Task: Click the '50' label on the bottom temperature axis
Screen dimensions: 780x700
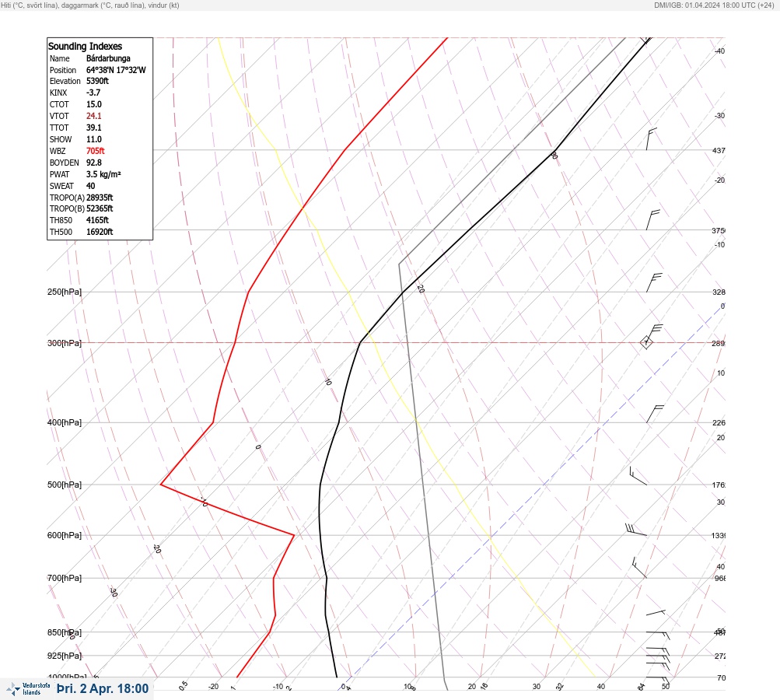Action: point(666,687)
